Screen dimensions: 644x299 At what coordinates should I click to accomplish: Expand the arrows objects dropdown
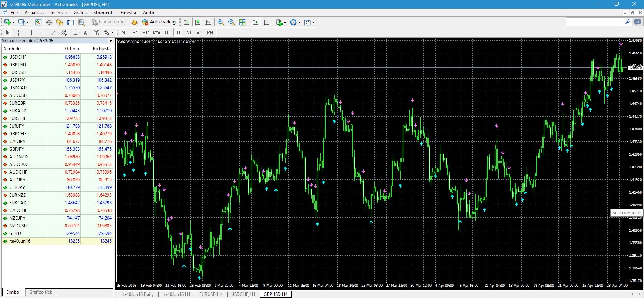pyautogui.click(x=112, y=33)
